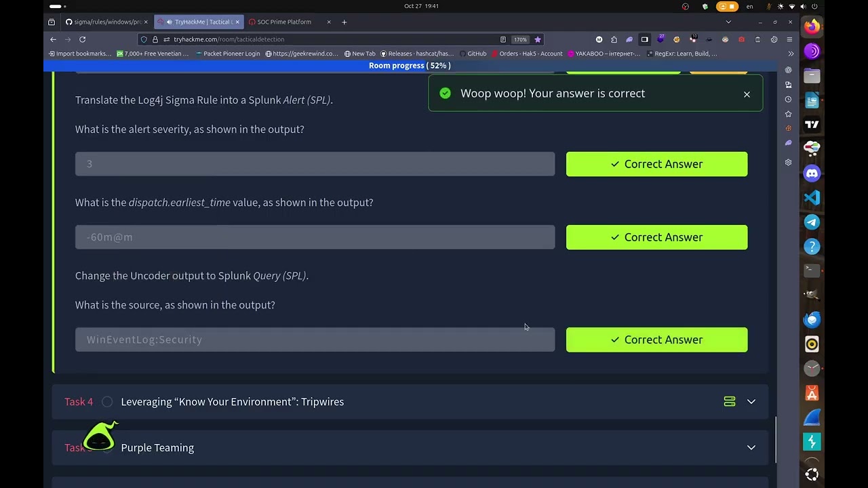The width and height of the screenshot is (868, 488).
Task: Click the bookmark star in address bar
Action: (537, 39)
